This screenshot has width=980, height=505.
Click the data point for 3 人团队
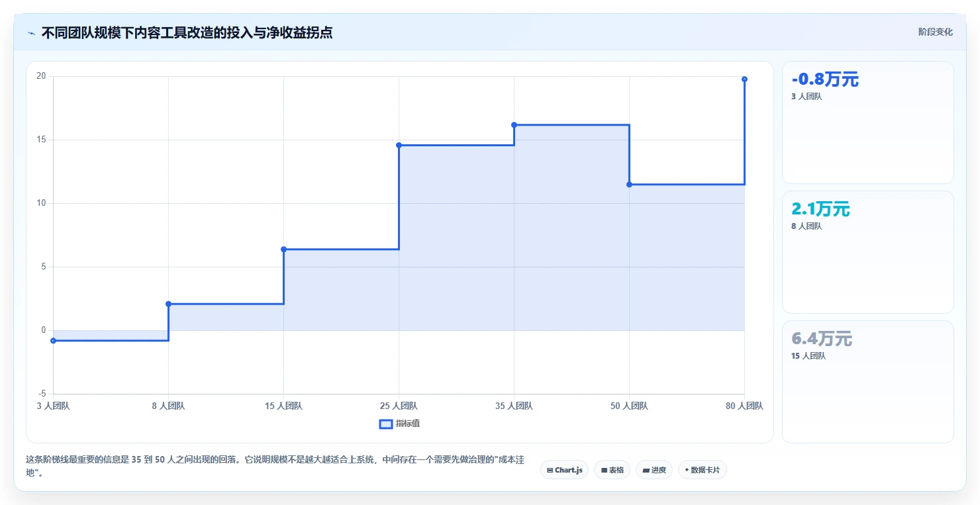[x=53, y=341]
